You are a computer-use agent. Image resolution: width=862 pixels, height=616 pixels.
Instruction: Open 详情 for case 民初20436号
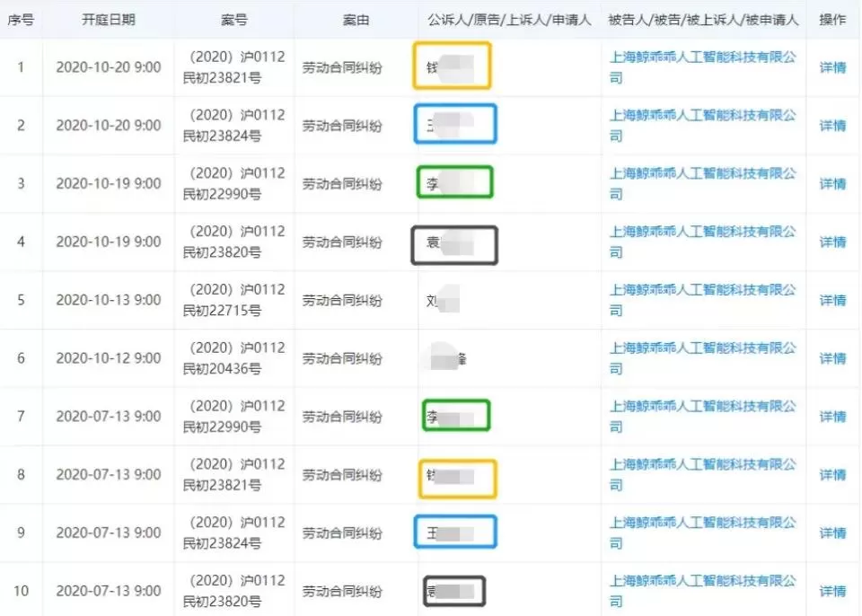[x=832, y=358]
